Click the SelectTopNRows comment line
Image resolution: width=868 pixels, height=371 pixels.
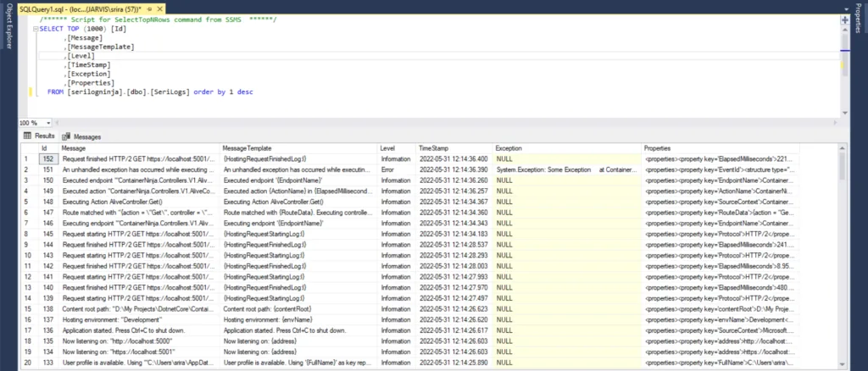(x=158, y=19)
